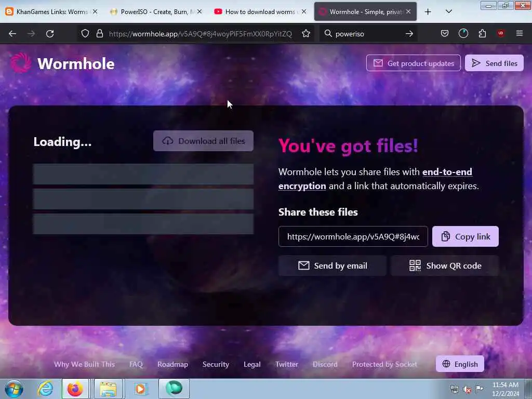Image resolution: width=532 pixels, height=399 pixels.
Task: Click the Firefox taskbar icon
Action: [75, 389]
